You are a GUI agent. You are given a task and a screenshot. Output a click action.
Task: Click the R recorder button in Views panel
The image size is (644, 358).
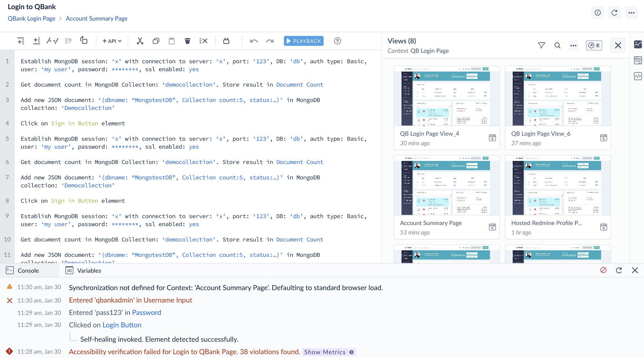coord(594,46)
